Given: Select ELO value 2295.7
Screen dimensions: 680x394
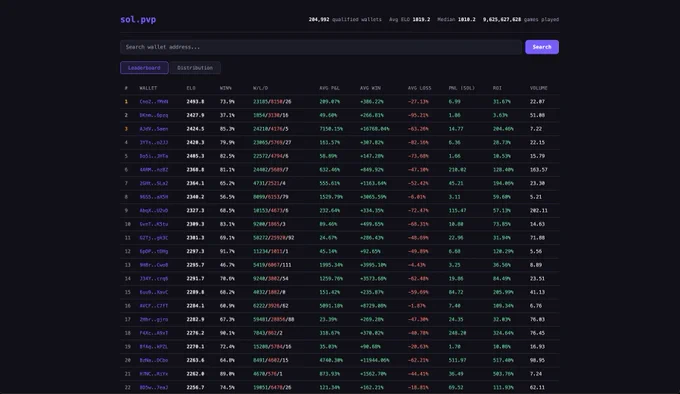Looking at the screenshot, I should coord(195,265).
